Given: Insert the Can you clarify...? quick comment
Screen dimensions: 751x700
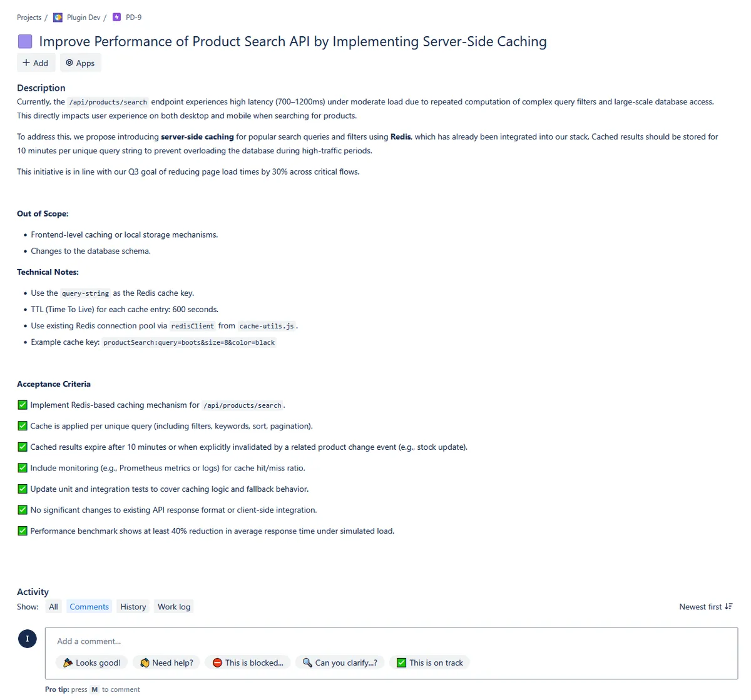Looking at the screenshot, I should pos(340,662).
